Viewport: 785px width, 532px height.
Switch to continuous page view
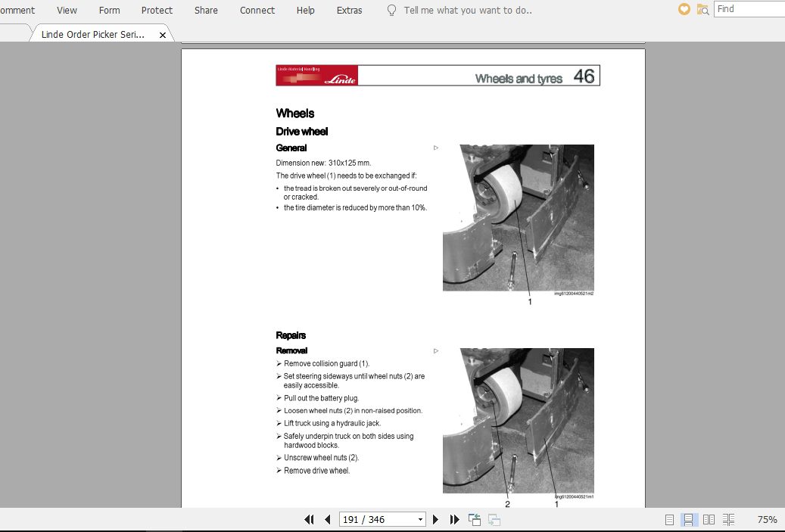(x=688, y=519)
